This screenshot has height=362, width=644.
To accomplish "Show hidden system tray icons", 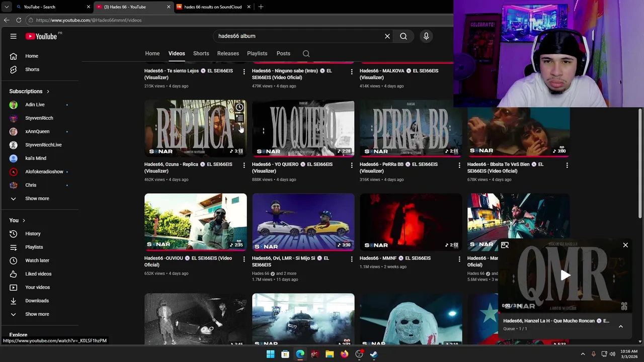I will 583,354.
